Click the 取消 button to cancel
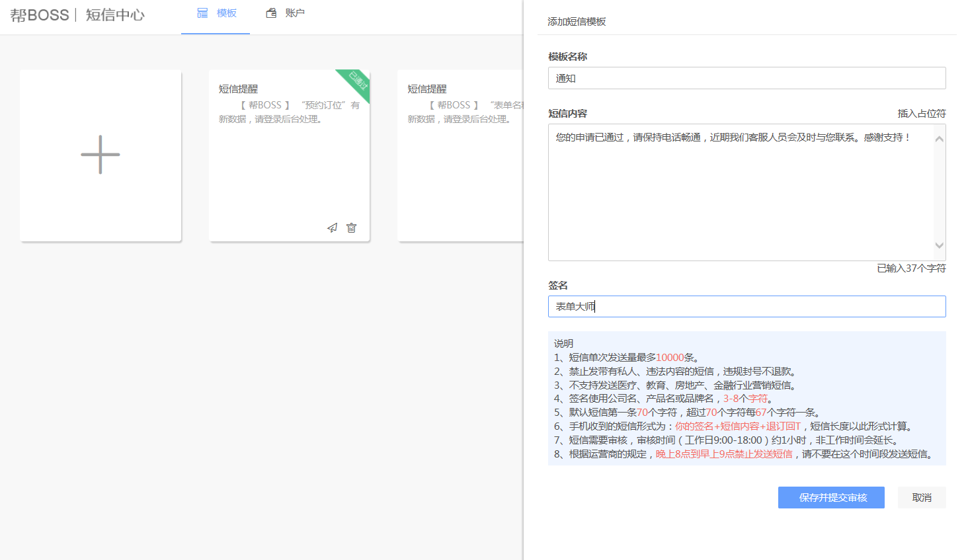This screenshot has height=560, width=966. pyautogui.click(x=922, y=497)
